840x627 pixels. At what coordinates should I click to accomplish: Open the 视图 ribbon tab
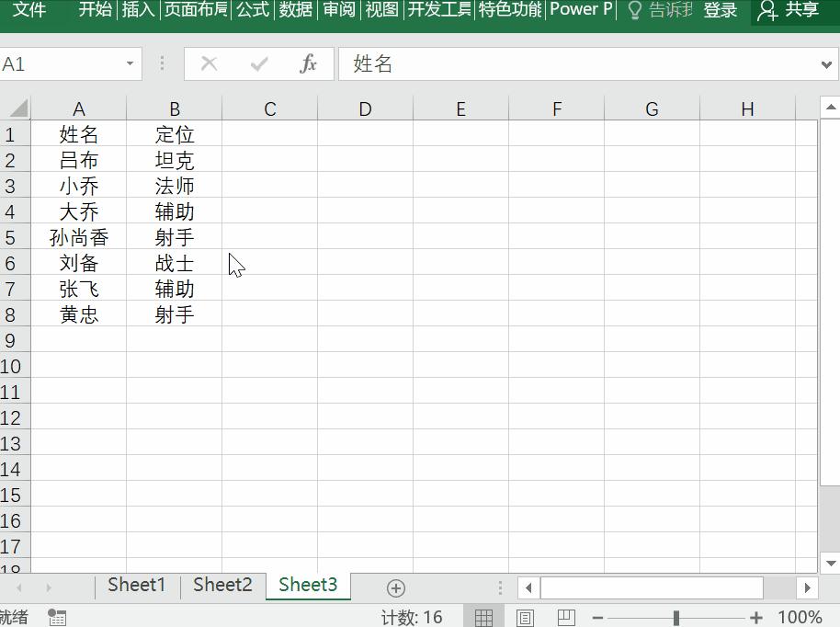pyautogui.click(x=382, y=9)
